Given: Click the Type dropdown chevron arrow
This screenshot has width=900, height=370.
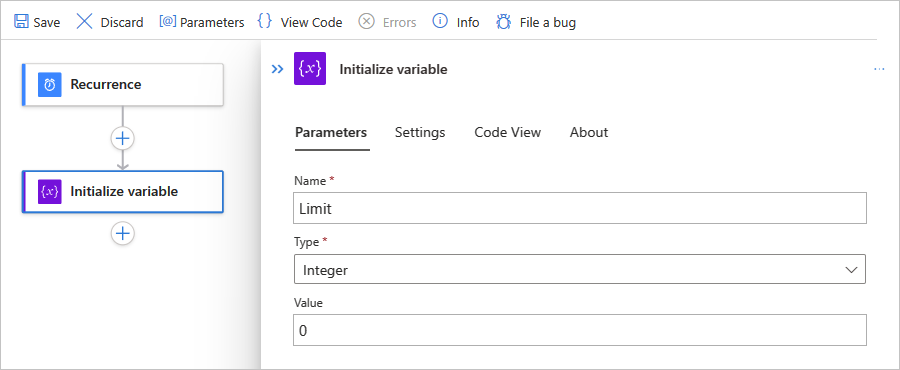Looking at the screenshot, I should pos(852,270).
